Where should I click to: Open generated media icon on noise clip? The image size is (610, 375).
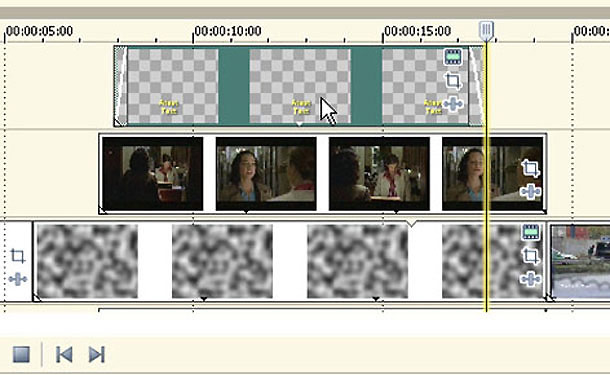point(531,232)
